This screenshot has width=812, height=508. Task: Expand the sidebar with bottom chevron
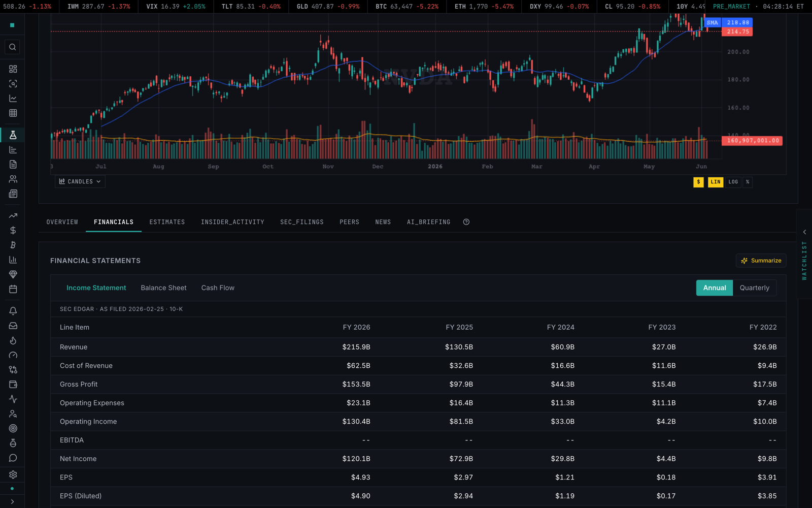point(12,502)
